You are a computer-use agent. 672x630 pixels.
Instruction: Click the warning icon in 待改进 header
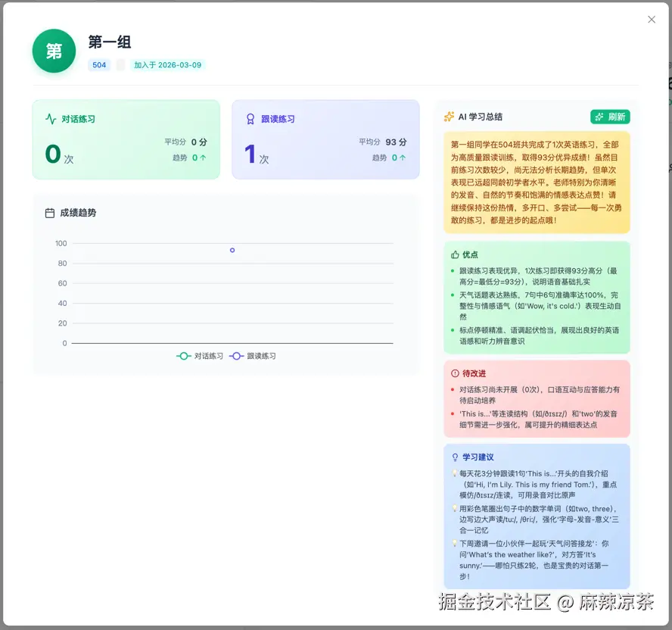click(x=453, y=373)
